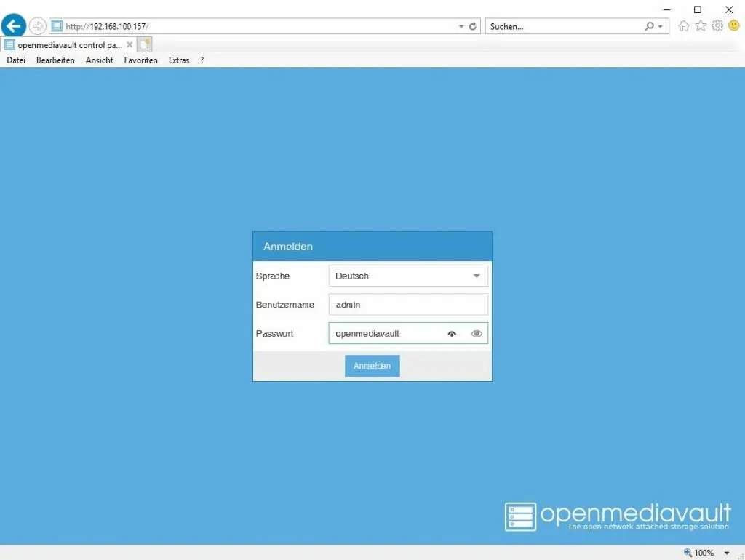Close the openmediavault tab
745x560 pixels.
coord(130,44)
